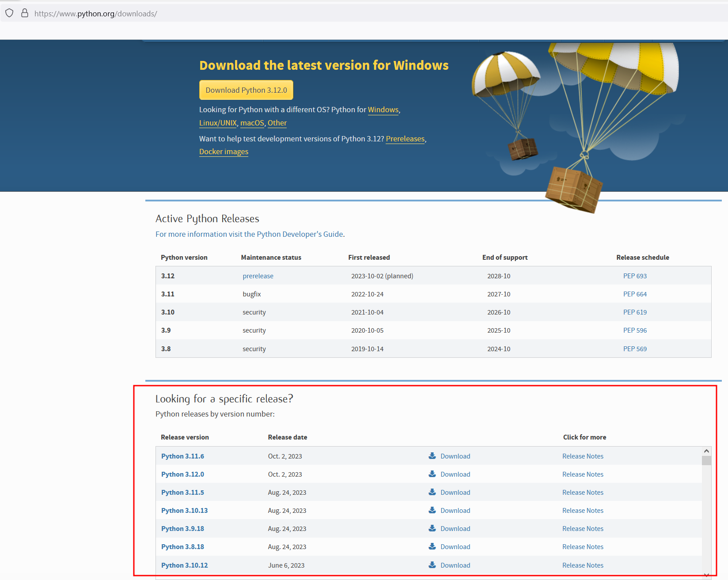Click Download text for Python 3.11.5
The image size is (728, 580).
tap(455, 493)
